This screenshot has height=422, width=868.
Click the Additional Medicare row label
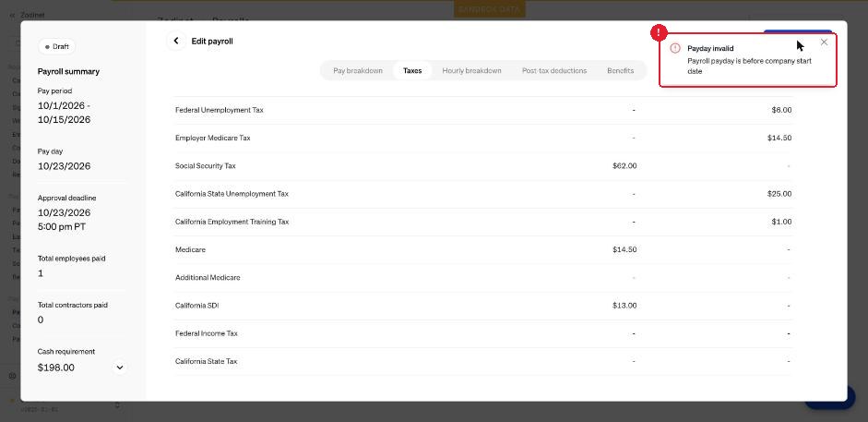pyautogui.click(x=208, y=277)
